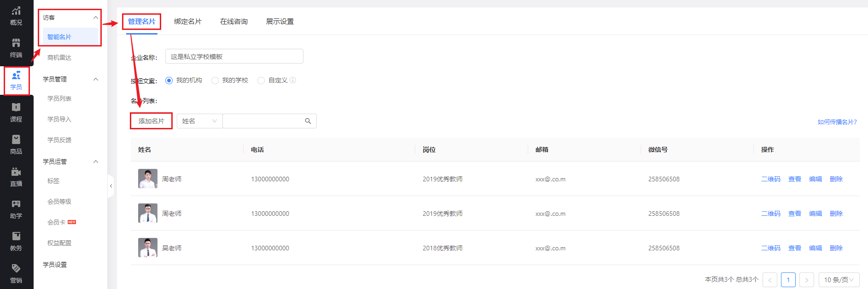Go to next page arrow
868x289 pixels.
[807, 280]
